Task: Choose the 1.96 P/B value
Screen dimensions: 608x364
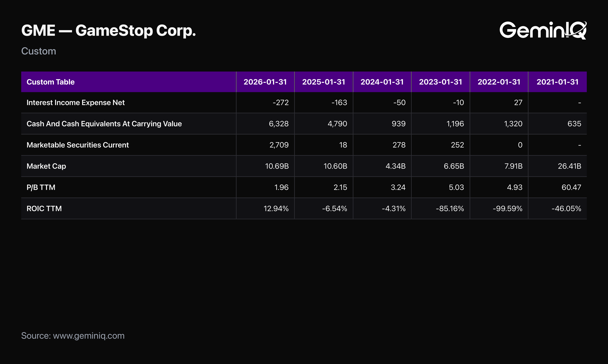Action: (x=281, y=187)
